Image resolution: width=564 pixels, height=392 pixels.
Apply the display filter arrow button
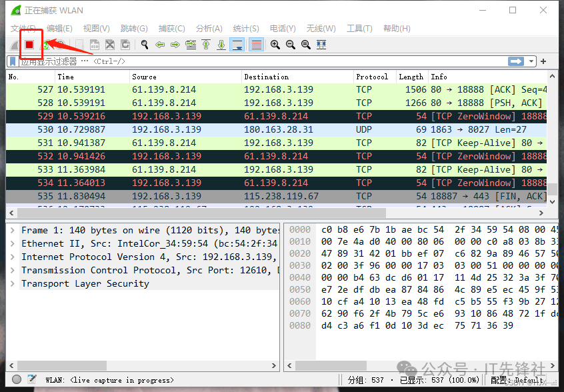(515, 61)
